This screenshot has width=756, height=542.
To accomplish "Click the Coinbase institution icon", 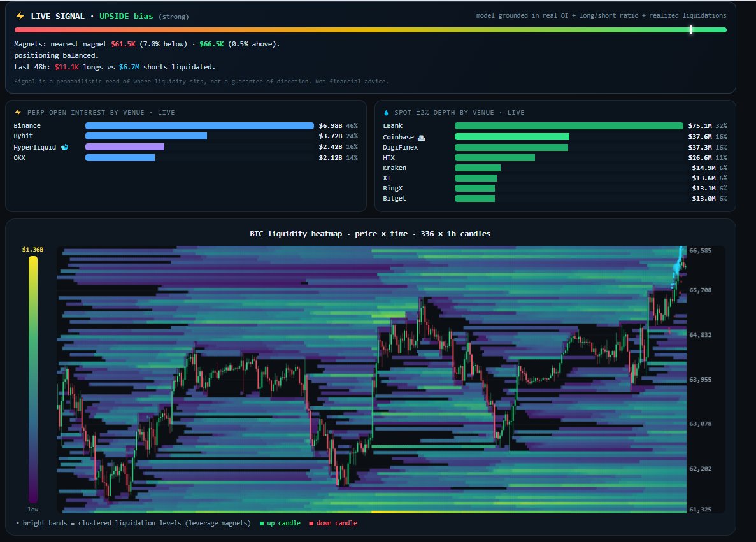I will click(x=421, y=138).
